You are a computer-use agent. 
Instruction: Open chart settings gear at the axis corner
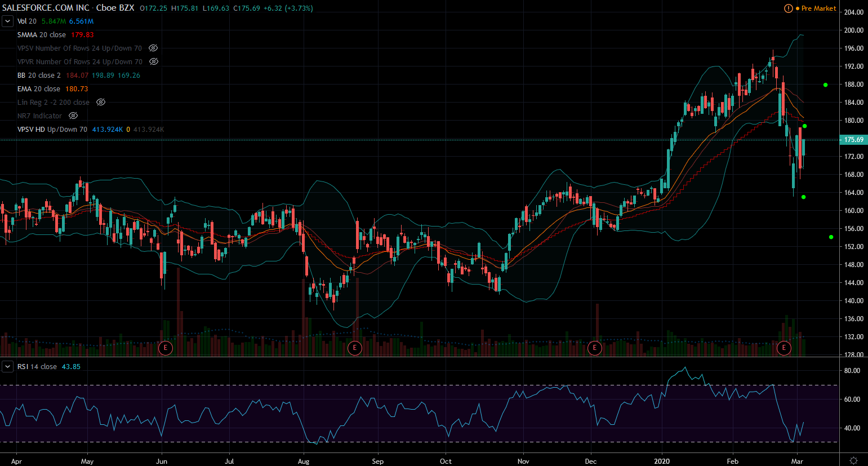pyautogui.click(x=853, y=460)
